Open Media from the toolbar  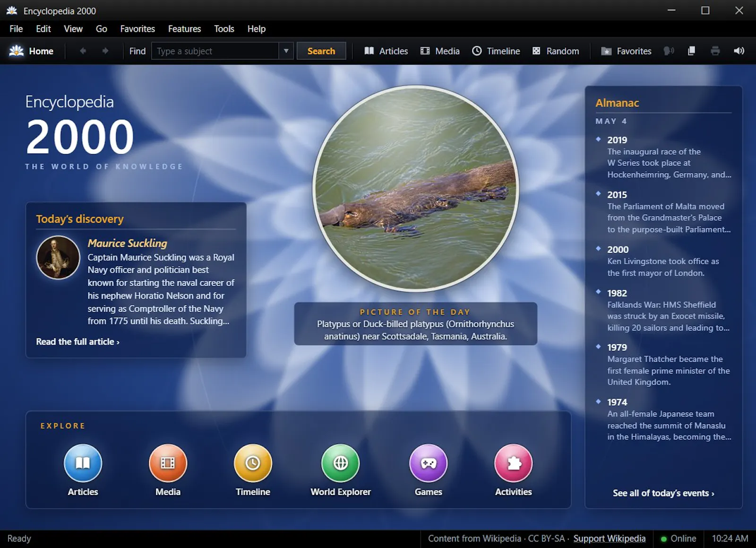(440, 51)
